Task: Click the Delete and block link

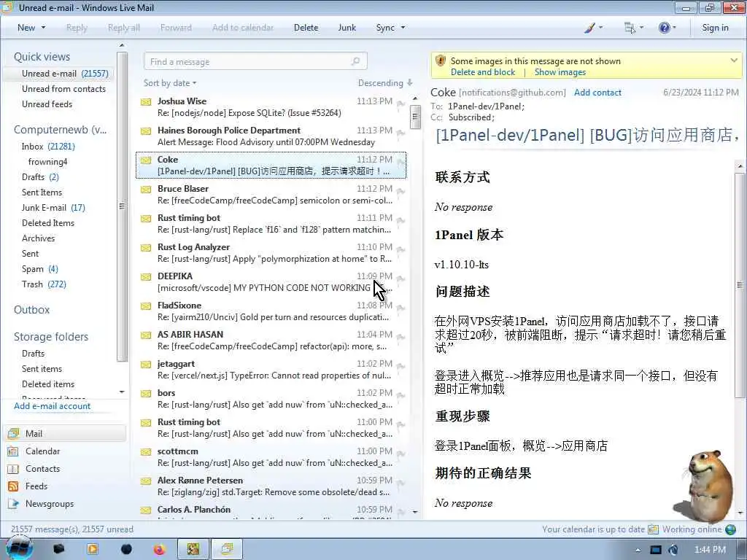Action: pos(483,72)
